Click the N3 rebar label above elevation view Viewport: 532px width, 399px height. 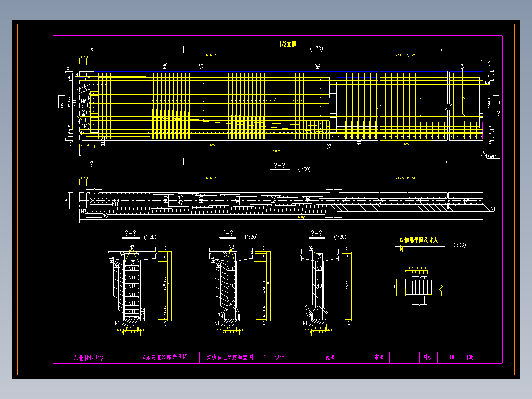click(x=201, y=67)
